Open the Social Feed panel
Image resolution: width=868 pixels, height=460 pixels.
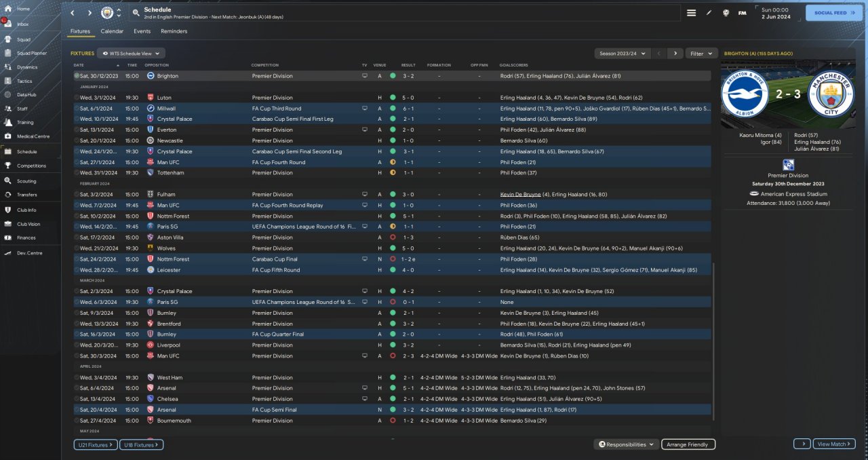[x=833, y=13]
